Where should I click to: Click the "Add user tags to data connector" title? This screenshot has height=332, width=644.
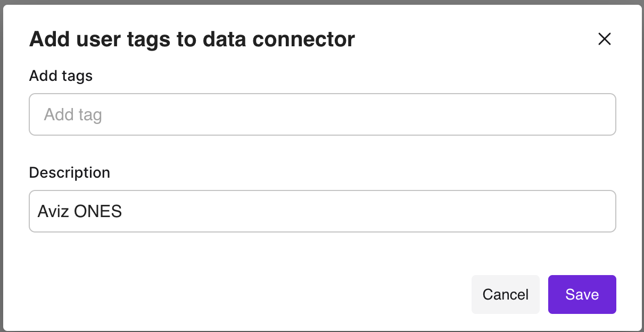point(192,39)
